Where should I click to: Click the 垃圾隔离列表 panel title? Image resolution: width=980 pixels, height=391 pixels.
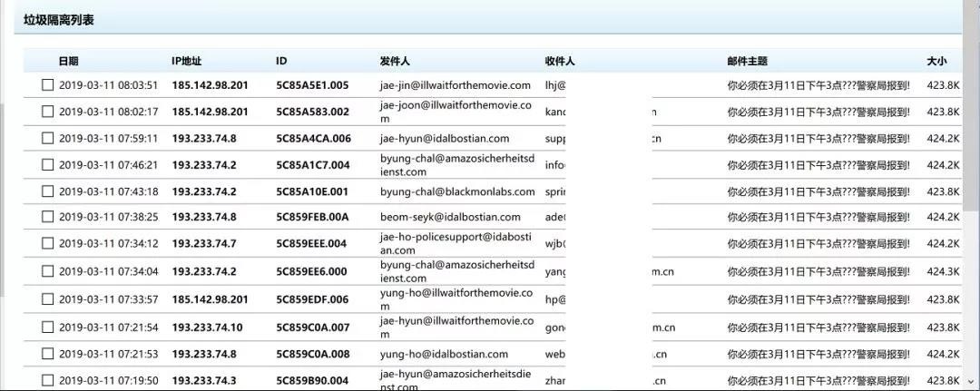click(x=59, y=18)
